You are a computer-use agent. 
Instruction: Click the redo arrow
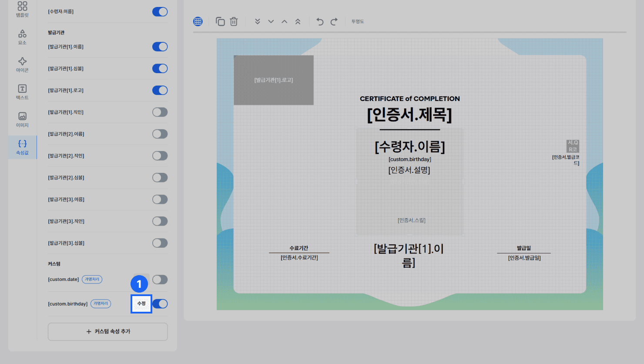pos(334,21)
